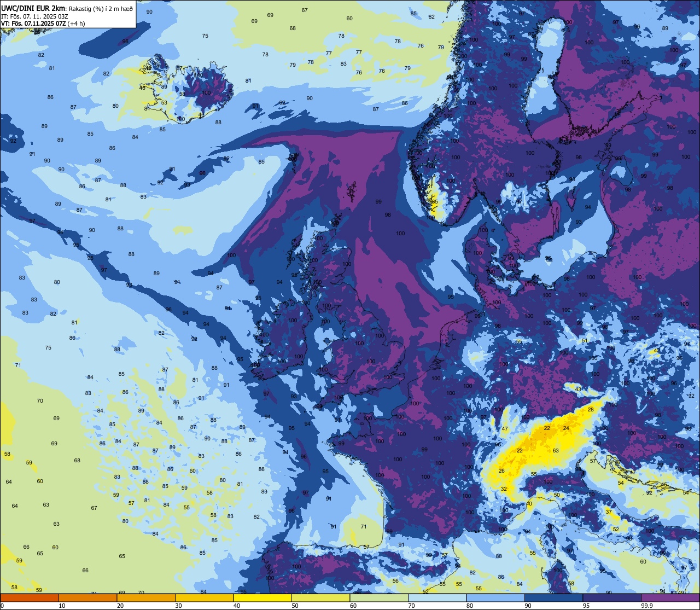Click the purple legend swatch above 99.9 %

click(x=670, y=598)
